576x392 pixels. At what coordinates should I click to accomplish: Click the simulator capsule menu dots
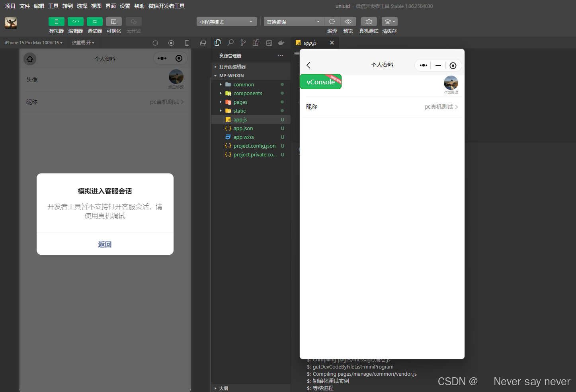pos(162,59)
